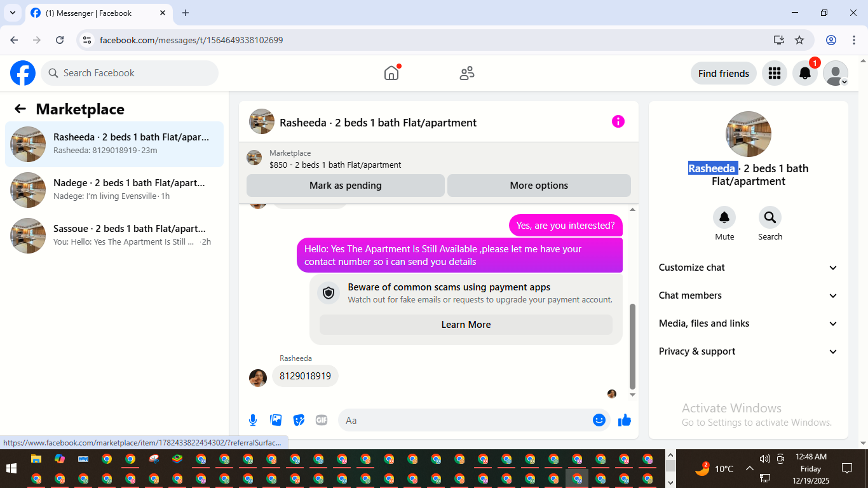Send a thumbs-up like
Viewport: 868px width, 488px height.
(625, 420)
